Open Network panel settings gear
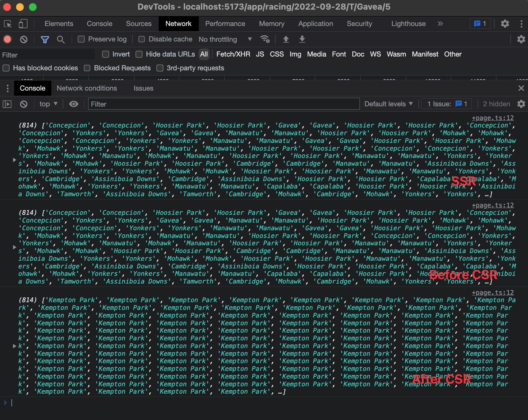Screen dimensions: 528x420 521,39
